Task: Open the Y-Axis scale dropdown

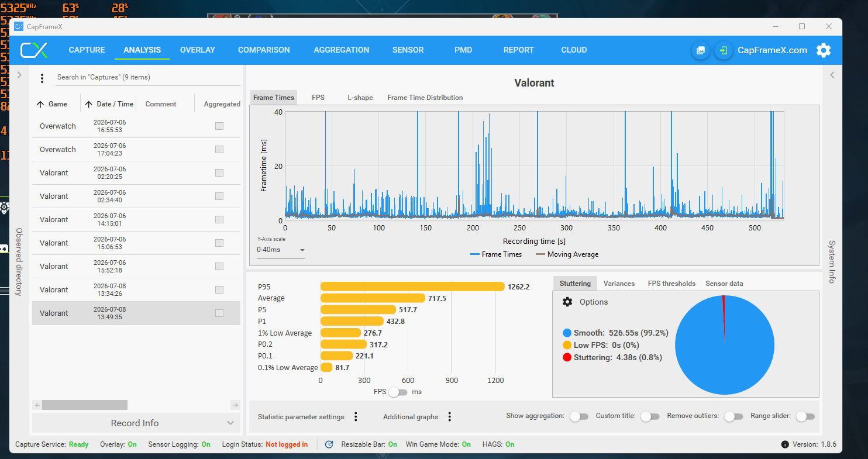Action: (x=281, y=250)
